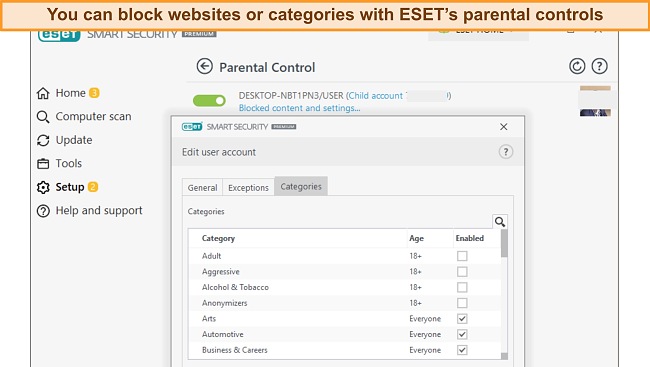Image resolution: width=650 pixels, height=367 pixels.
Task: Enable the Aggressive category checkbox
Action: pyautogui.click(x=462, y=272)
